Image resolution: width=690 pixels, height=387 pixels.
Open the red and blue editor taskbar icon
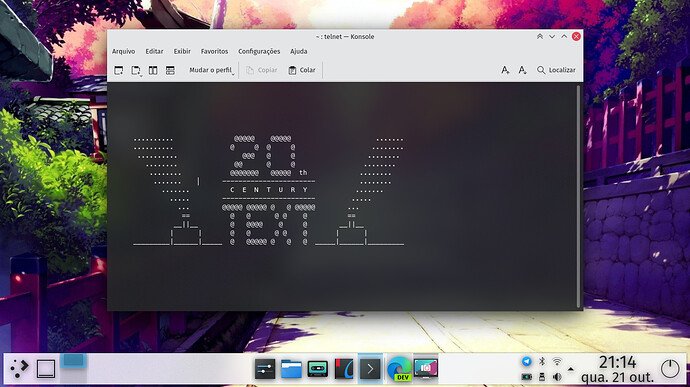344,369
